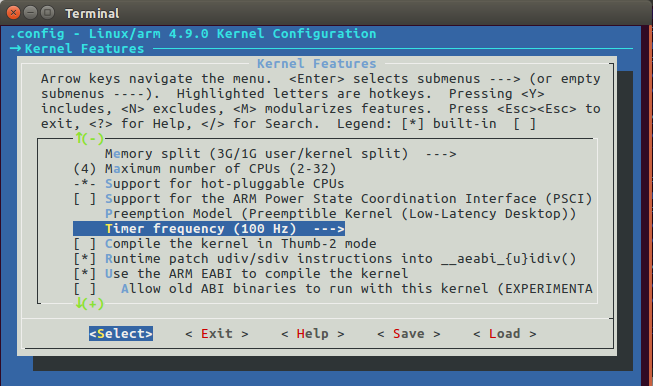Click the Select button

[121, 334]
